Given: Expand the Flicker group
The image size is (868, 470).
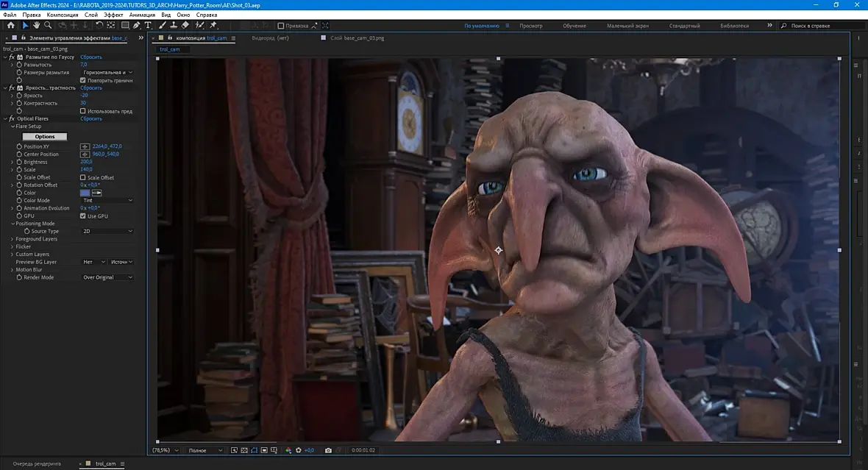Looking at the screenshot, I should click(x=13, y=247).
